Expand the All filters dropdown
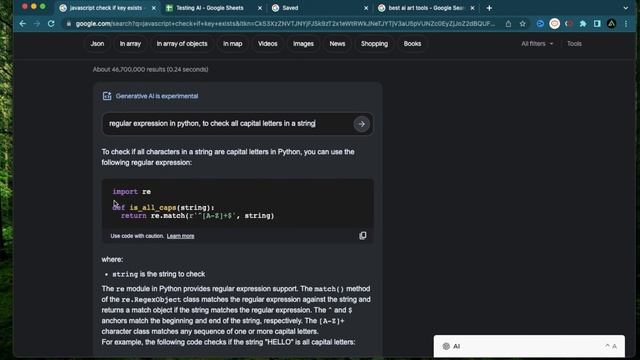 [x=537, y=44]
